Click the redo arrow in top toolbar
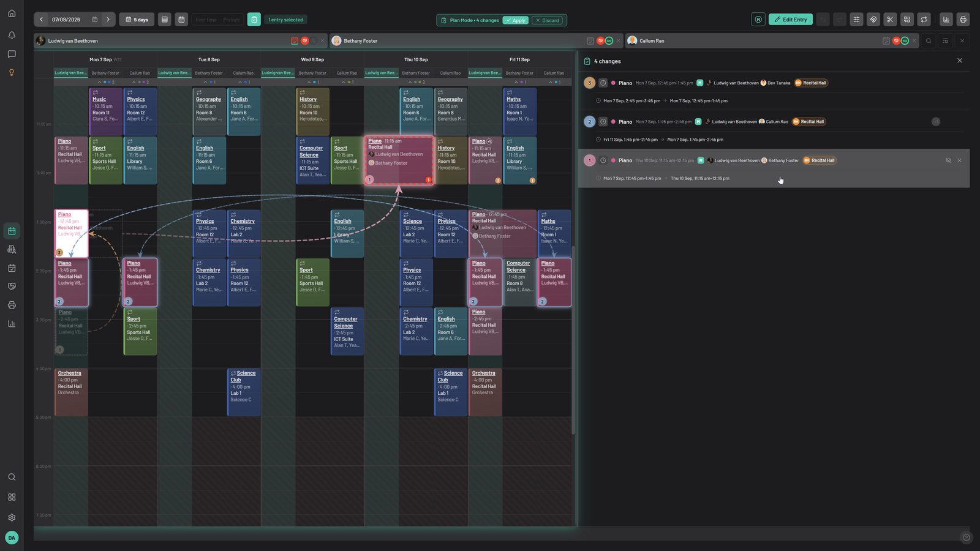Screen dimensions: 980x551 839,20
